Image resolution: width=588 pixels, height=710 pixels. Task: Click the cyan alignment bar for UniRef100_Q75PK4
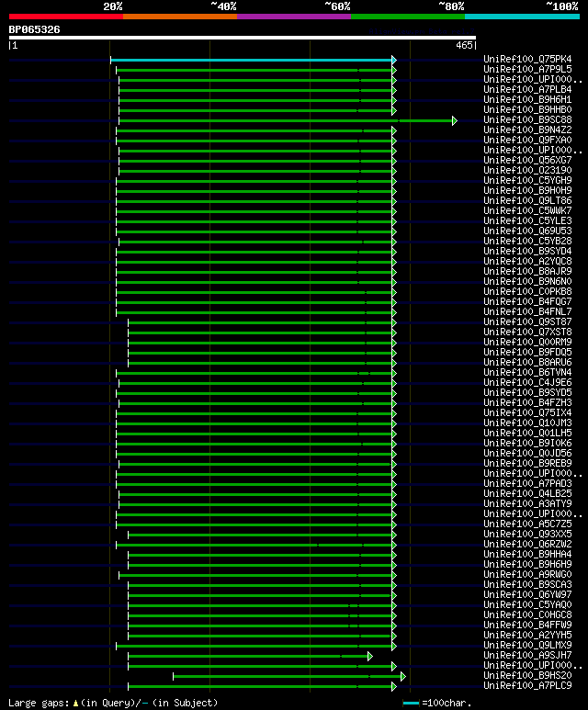251,60
